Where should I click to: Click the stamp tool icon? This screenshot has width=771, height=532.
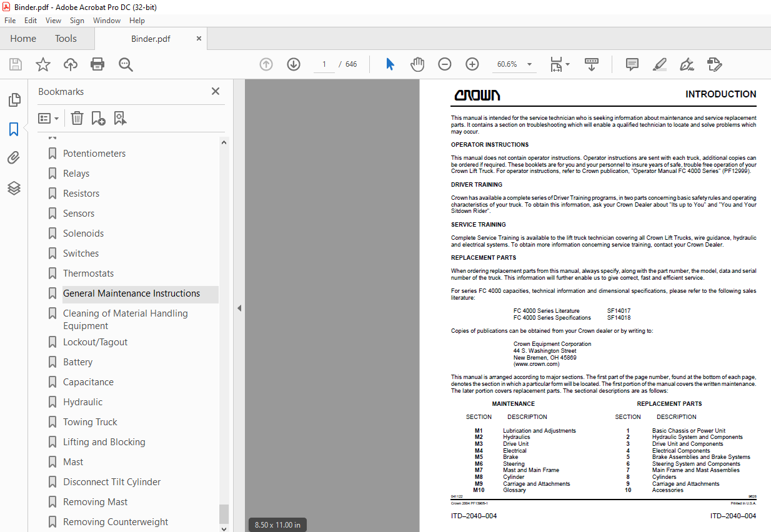[714, 64]
